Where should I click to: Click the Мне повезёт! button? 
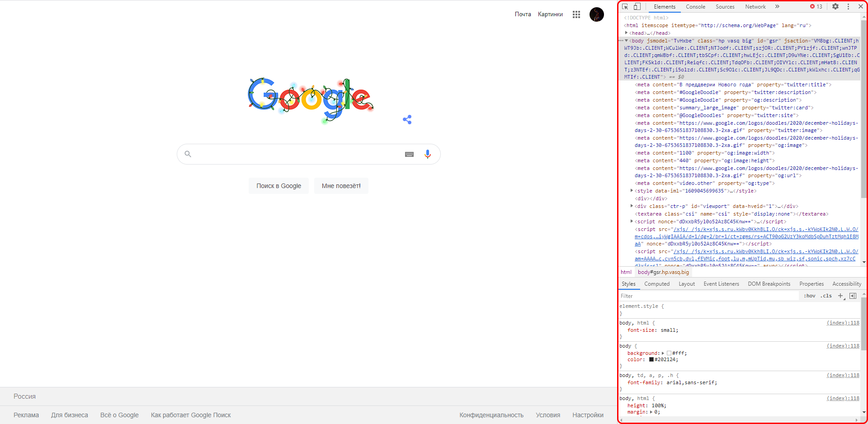pos(341,186)
